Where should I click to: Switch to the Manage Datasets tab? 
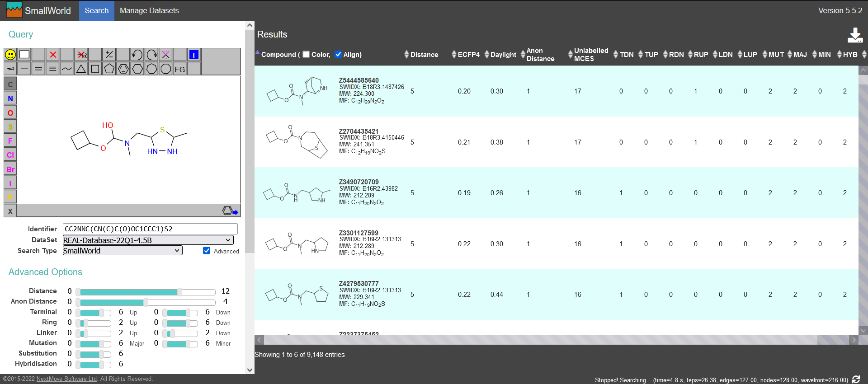pyautogui.click(x=149, y=10)
